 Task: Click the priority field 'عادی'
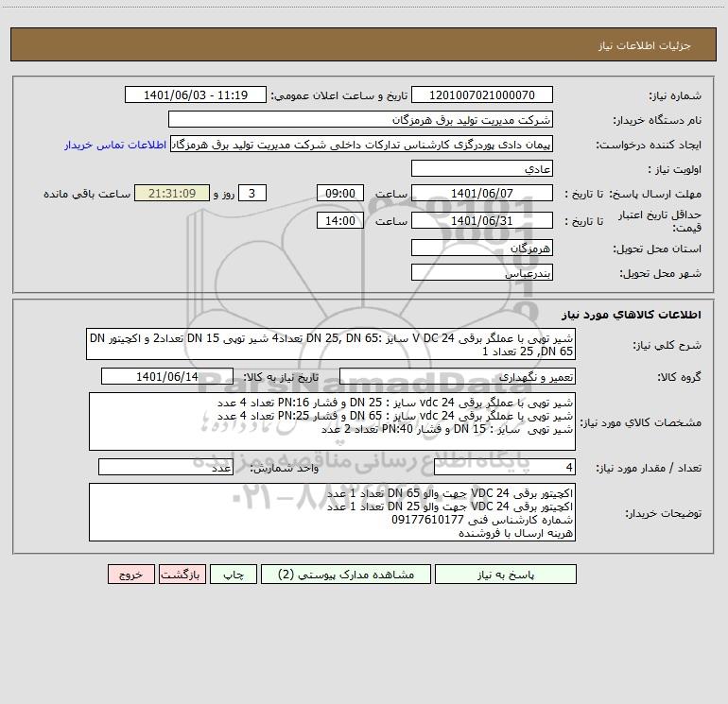(482, 169)
